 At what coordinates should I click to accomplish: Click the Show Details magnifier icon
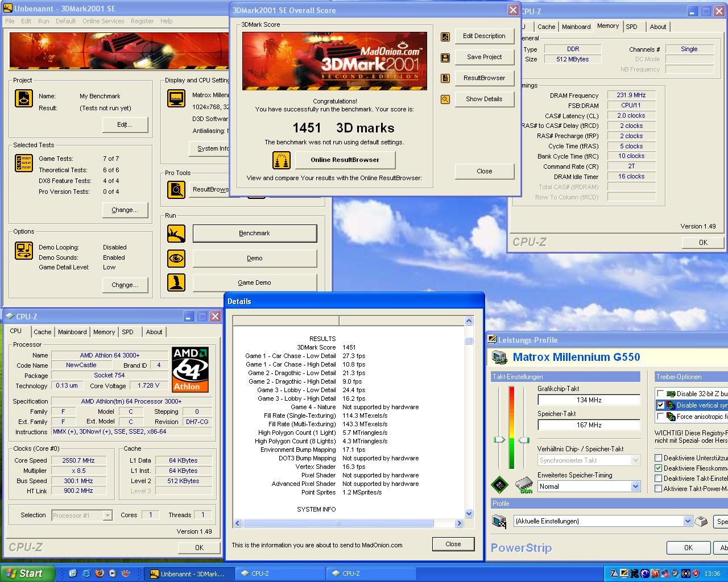(x=445, y=99)
